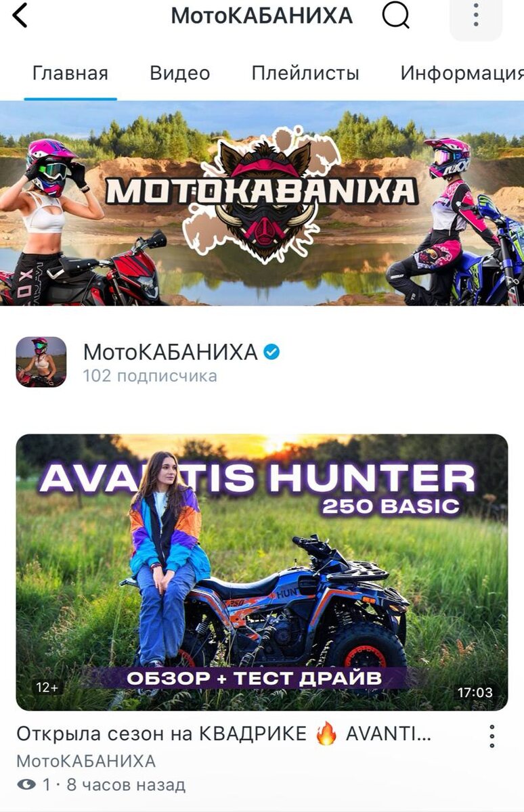Open the Плейлисты tab
The width and height of the screenshot is (524, 812).
(x=305, y=73)
